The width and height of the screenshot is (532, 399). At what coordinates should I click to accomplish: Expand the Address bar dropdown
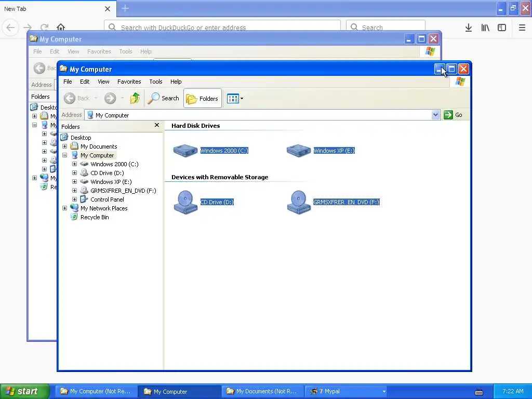[x=436, y=115]
